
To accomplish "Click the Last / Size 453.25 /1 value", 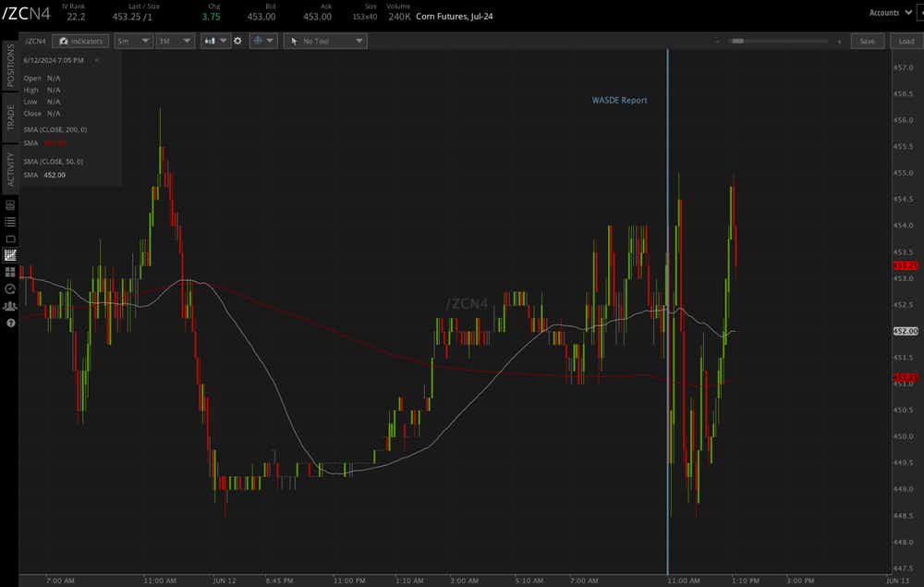I will [132, 17].
